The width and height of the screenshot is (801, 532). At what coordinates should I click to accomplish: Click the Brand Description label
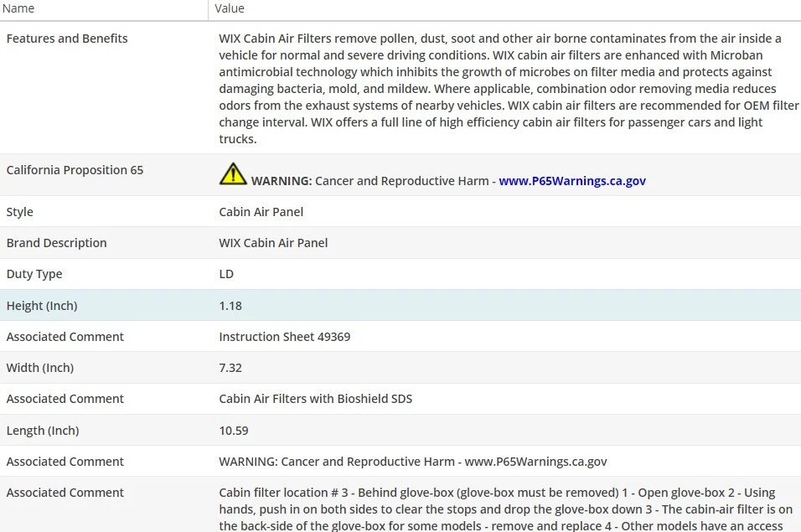point(56,243)
